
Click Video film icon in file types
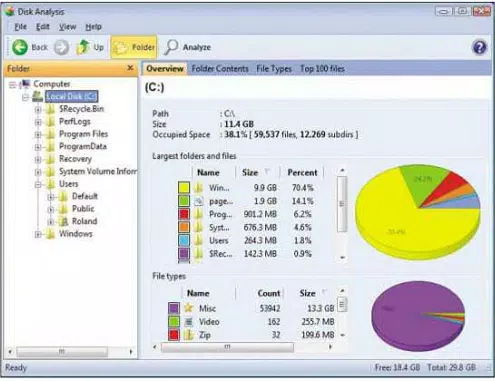[189, 321]
